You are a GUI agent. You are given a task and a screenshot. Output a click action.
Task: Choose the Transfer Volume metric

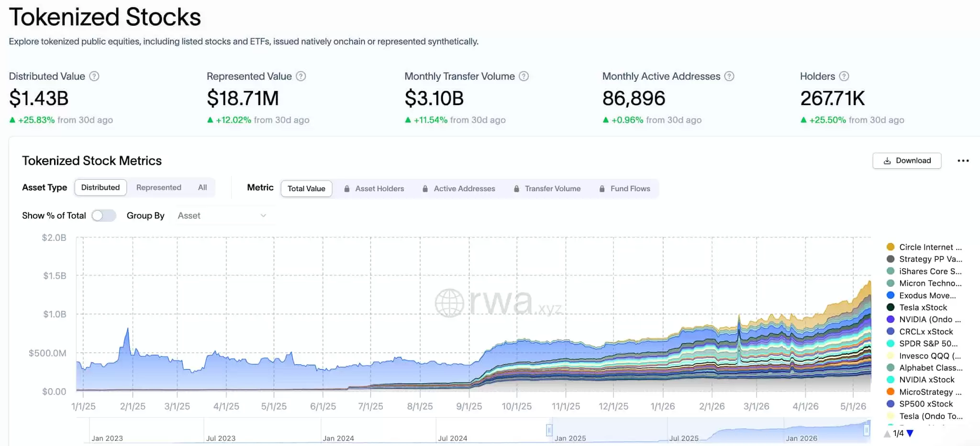point(547,189)
